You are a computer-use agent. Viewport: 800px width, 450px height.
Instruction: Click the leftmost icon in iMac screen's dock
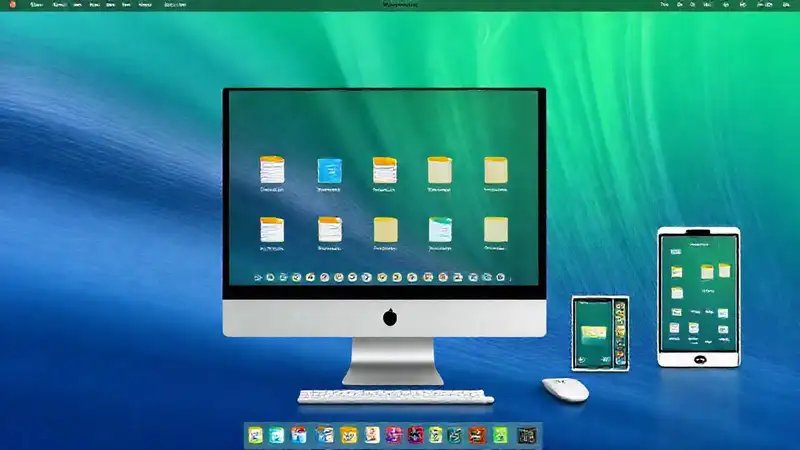tap(258, 278)
